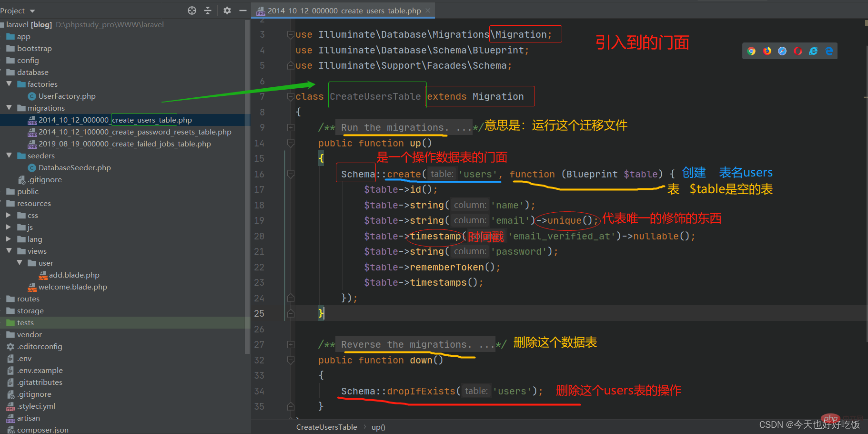The height and width of the screenshot is (434, 868).
Task: Select the database folder
Action: click(x=33, y=72)
